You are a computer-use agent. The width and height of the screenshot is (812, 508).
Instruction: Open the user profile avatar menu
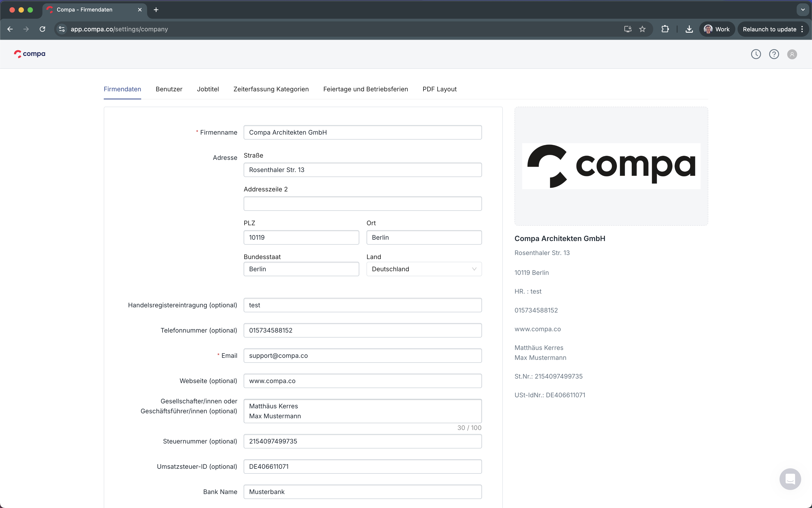coord(792,54)
